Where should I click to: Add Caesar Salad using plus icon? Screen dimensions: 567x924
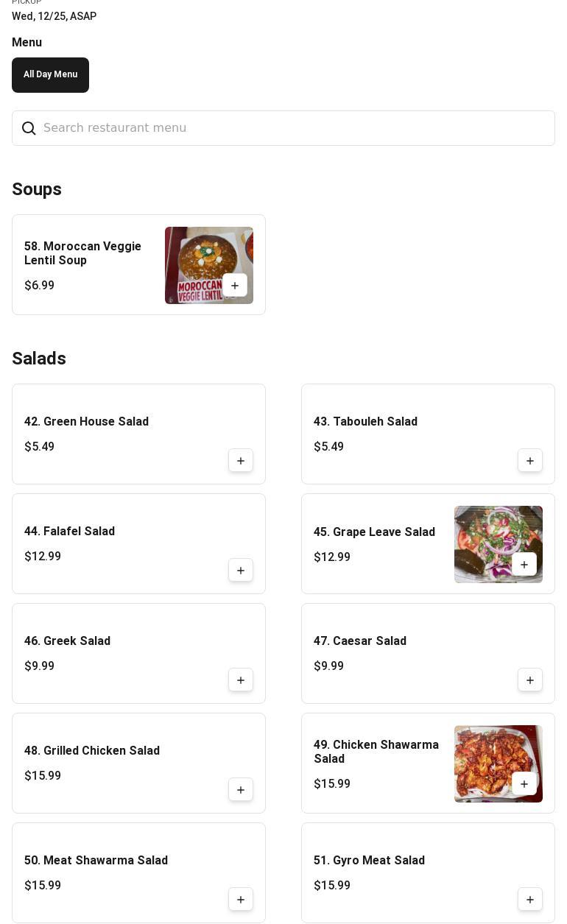point(530,680)
